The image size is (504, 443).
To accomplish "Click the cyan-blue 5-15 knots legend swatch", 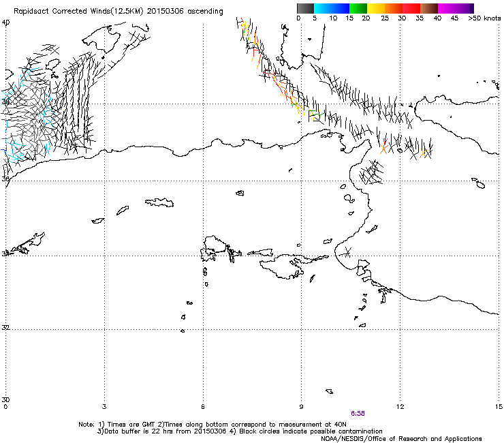I will (332, 8).
